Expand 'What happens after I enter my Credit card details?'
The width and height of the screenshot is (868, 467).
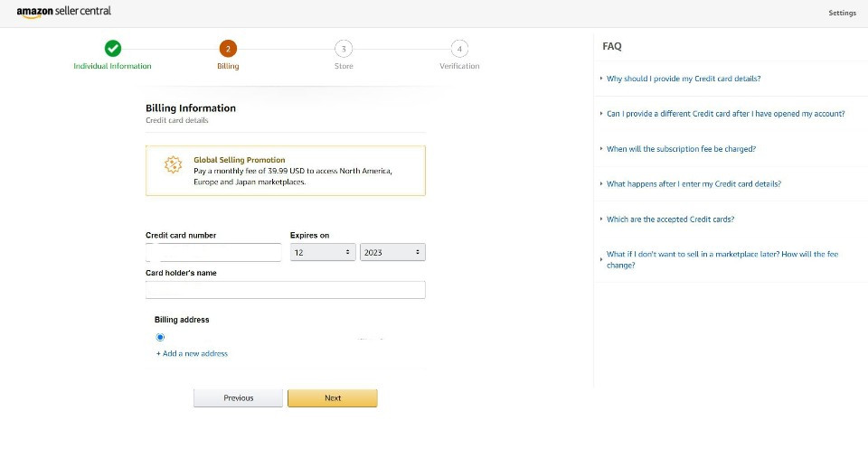click(693, 184)
